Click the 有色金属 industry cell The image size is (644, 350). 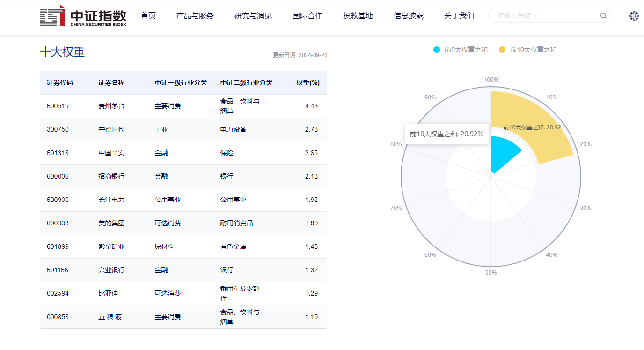click(x=233, y=246)
